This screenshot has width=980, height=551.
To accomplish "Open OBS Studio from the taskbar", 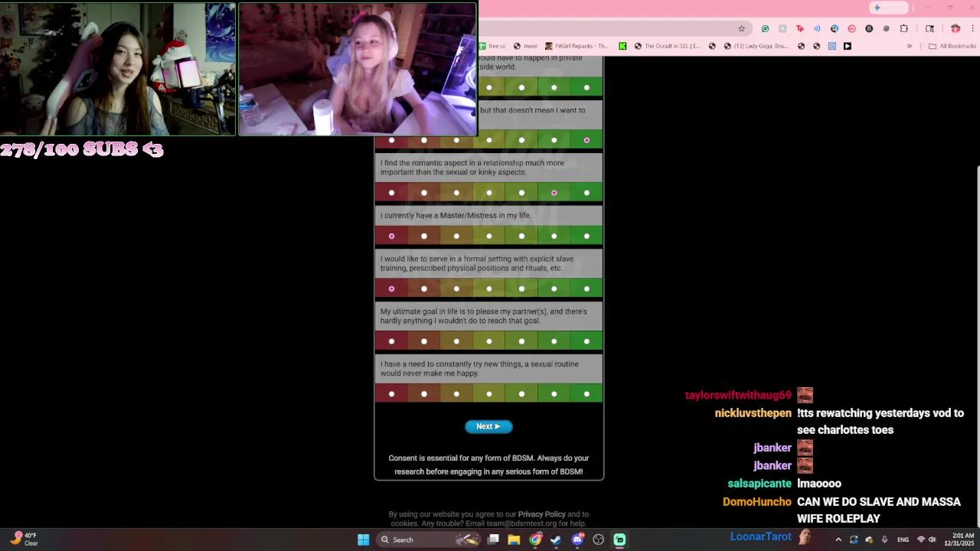I will point(598,540).
